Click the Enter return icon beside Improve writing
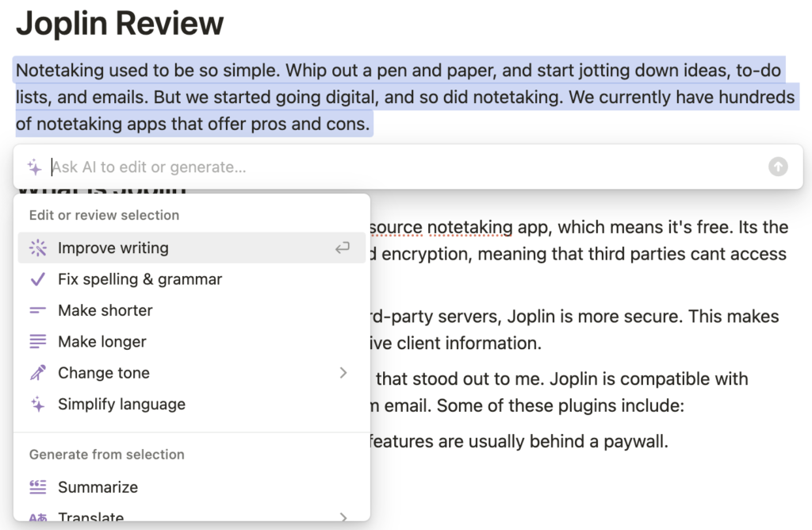 (342, 248)
